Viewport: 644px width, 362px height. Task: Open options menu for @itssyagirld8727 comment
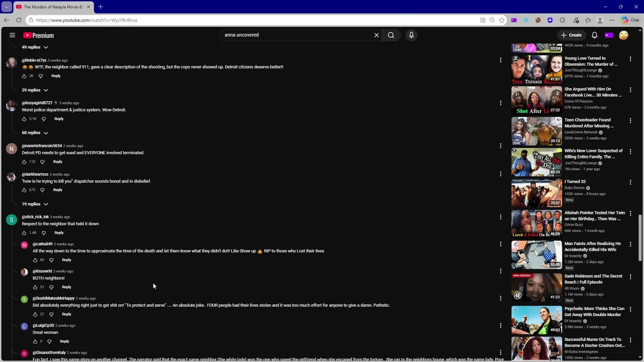click(x=500, y=103)
